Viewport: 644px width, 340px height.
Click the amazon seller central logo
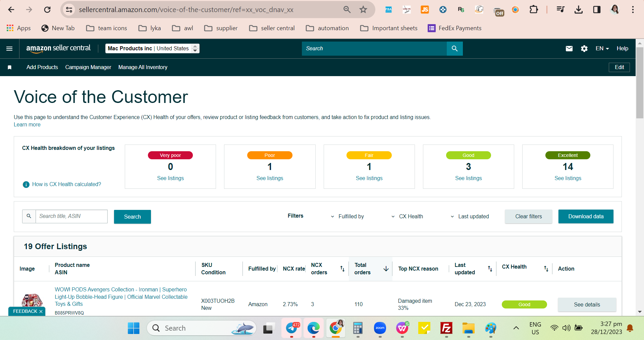pos(58,49)
